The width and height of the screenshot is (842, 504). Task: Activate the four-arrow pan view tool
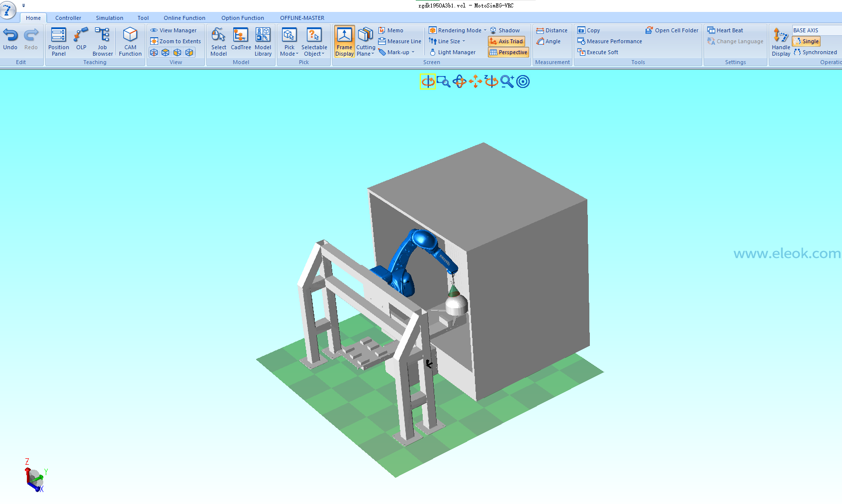coord(475,82)
